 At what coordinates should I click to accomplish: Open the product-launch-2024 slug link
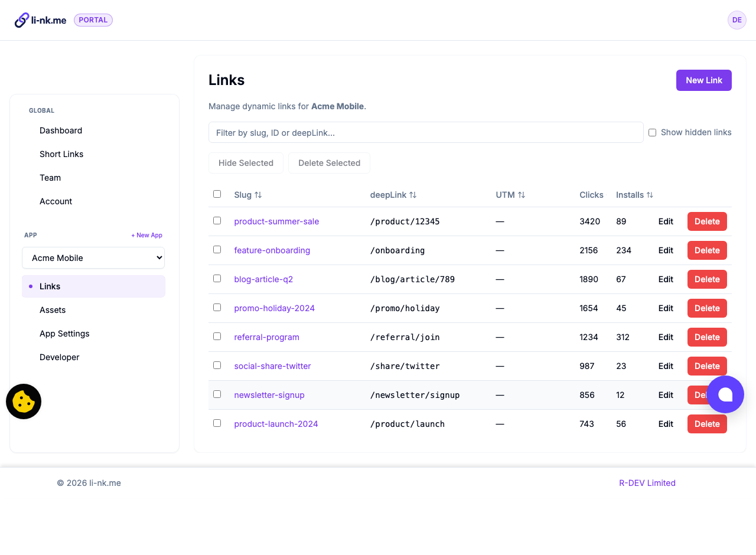coord(276,424)
